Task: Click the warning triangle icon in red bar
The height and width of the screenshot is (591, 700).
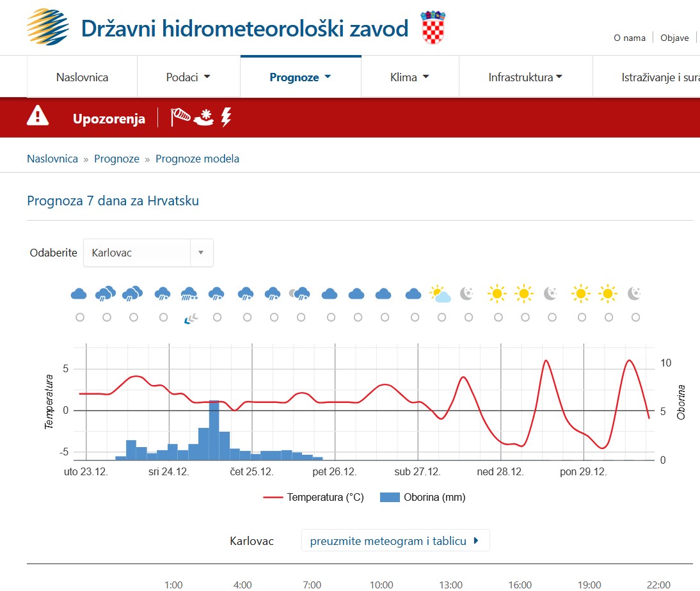Action: 38,116
